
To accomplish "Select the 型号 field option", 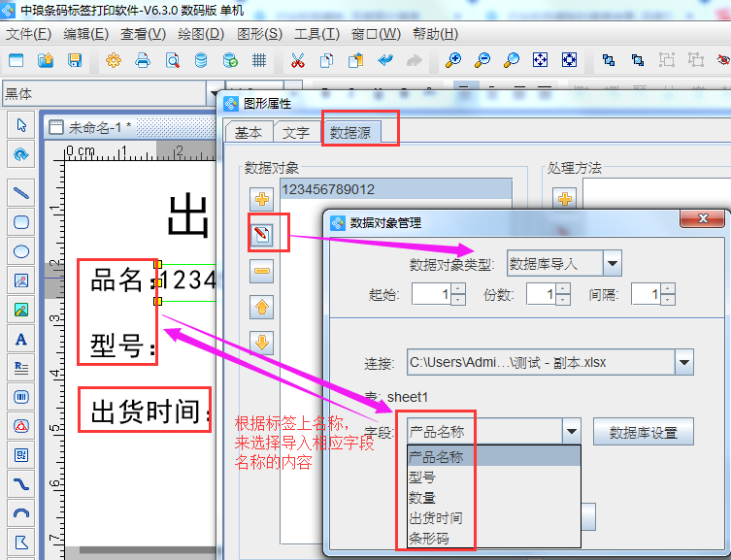I will pos(421,477).
